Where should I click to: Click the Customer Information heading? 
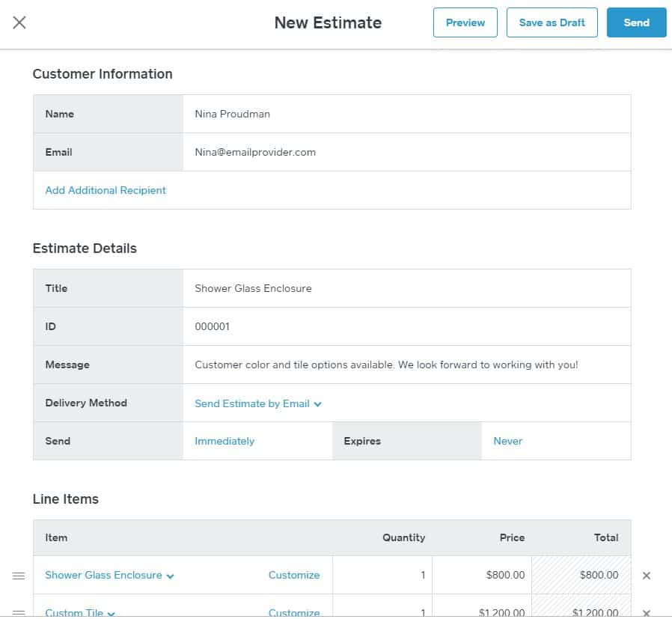pos(103,74)
